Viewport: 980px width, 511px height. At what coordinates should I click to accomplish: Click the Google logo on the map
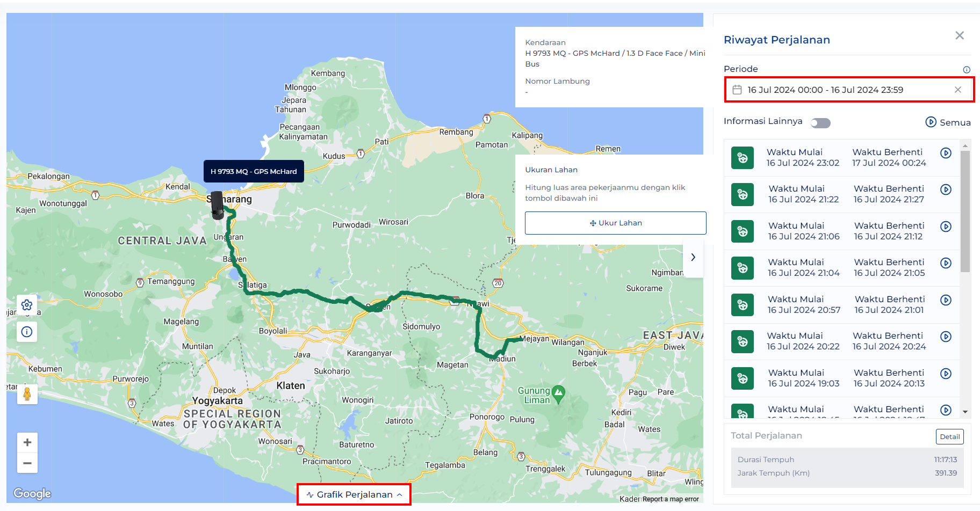tap(32, 493)
